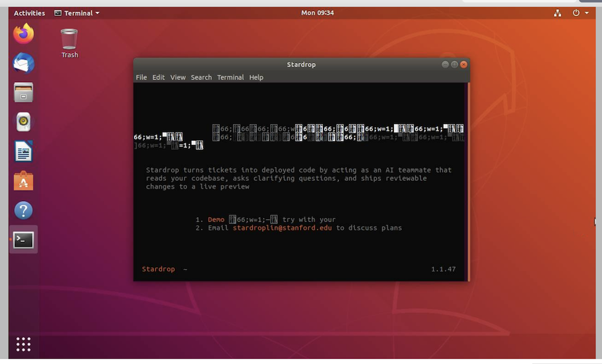Launch LibreOffice Writer from the dock
Screen dimensions: 602x364
(x=23, y=151)
